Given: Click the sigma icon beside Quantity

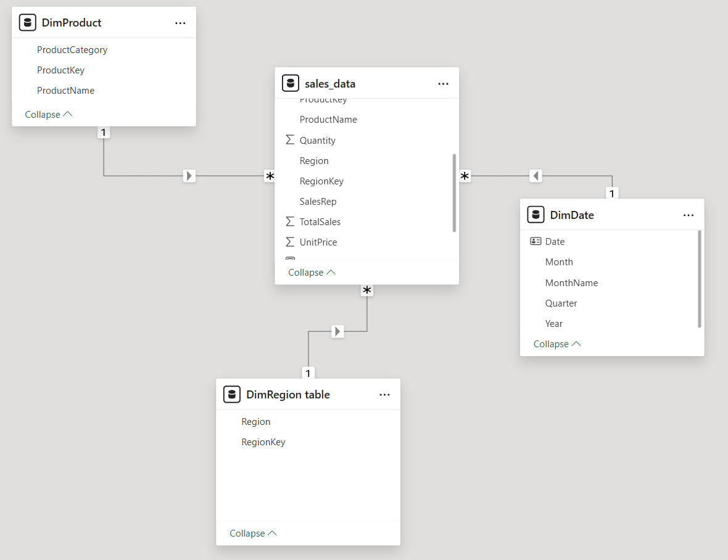Looking at the screenshot, I should (x=290, y=139).
